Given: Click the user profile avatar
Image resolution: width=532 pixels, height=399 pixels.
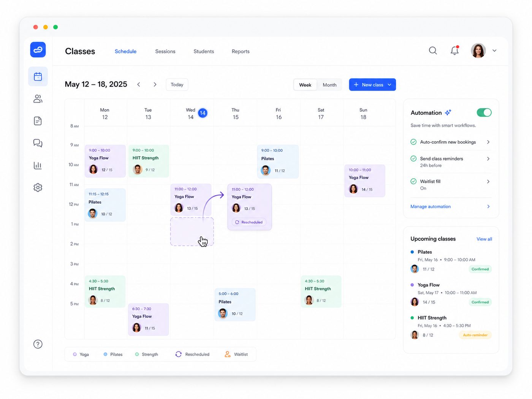Looking at the screenshot, I should 478,51.
